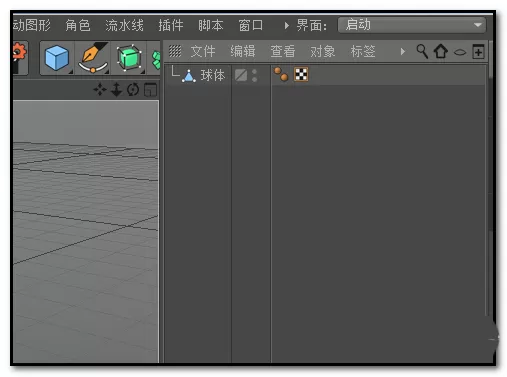Select the point selection tag on 球体
The image size is (507, 377).
281,74
